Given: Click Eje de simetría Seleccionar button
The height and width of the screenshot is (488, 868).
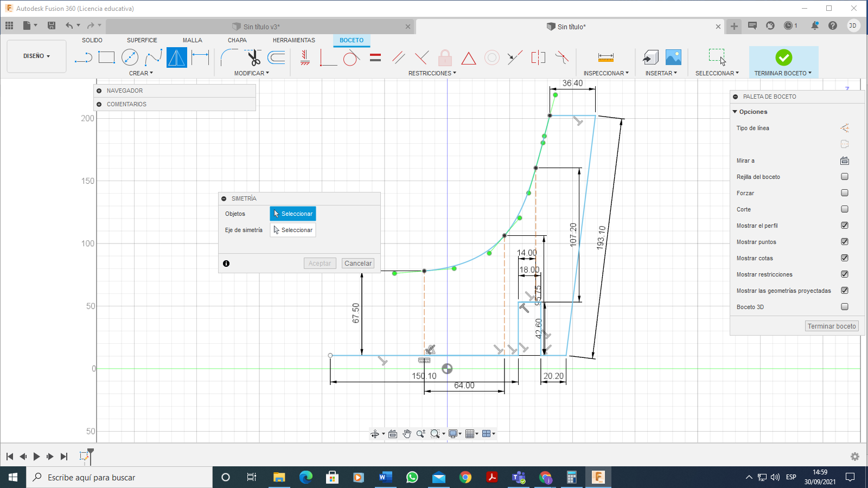Looking at the screenshot, I should [293, 230].
